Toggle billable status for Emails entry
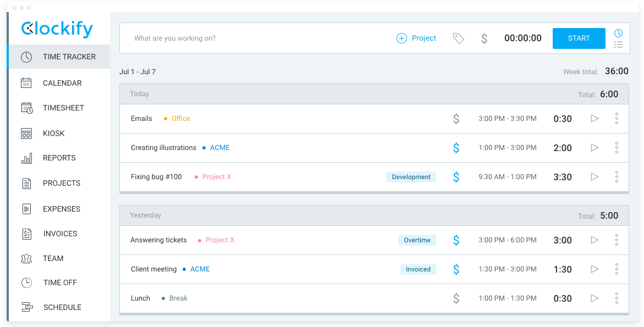644x327 pixels. tap(456, 119)
